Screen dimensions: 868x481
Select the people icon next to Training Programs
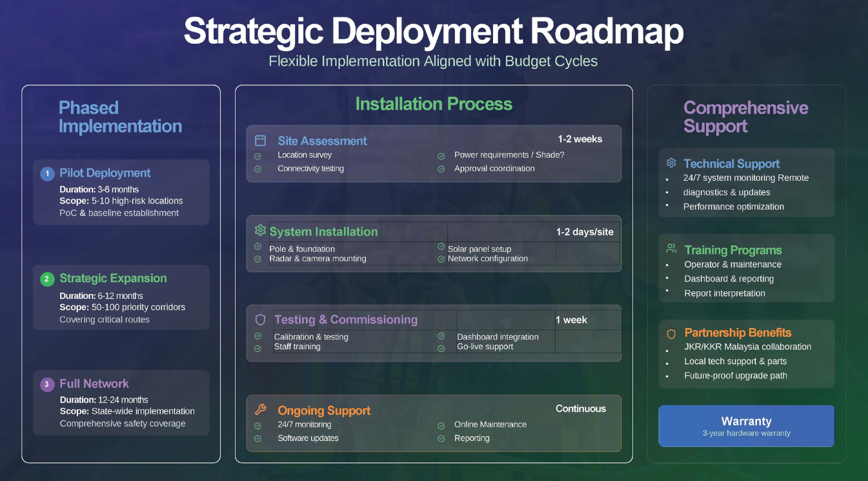[671, 249]
